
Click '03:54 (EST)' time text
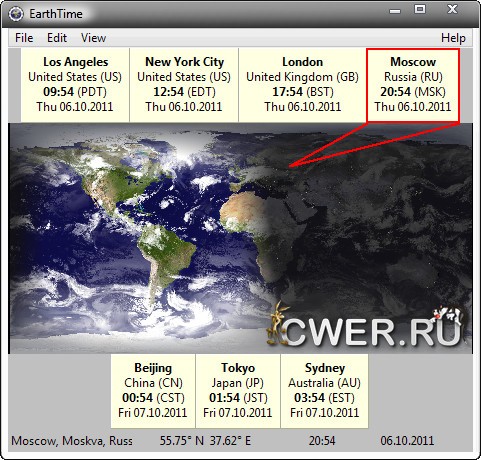click(x=325, y=398)
